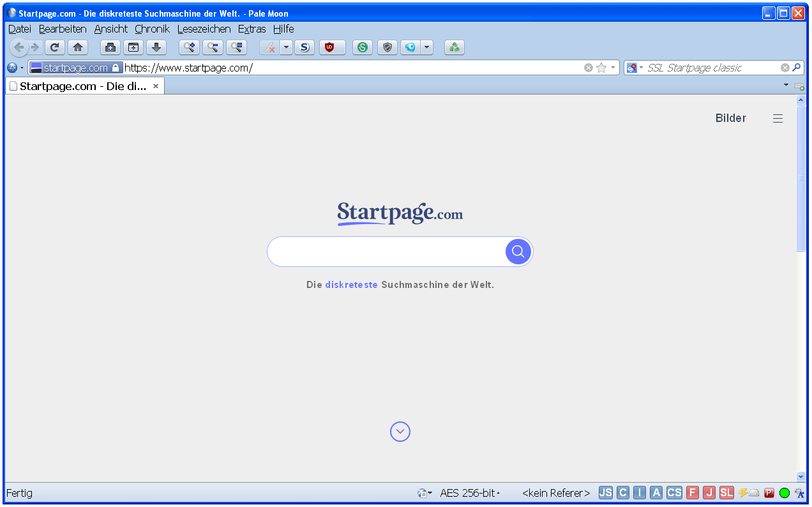The width and height of the screenshot is (812, 507).
Task: Click the circled down arrow on page
Action: point(400,432)
